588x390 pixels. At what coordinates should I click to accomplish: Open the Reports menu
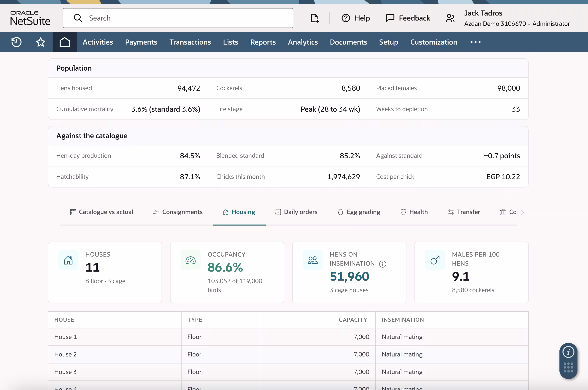pos(263,42)
